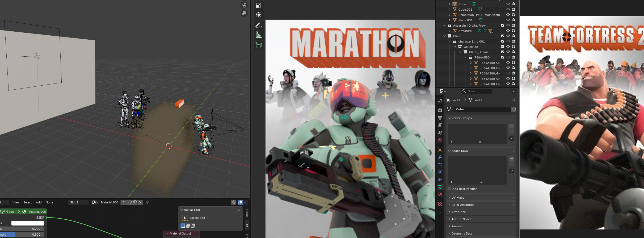Enable the Add Rest Position checkbox

450,189
